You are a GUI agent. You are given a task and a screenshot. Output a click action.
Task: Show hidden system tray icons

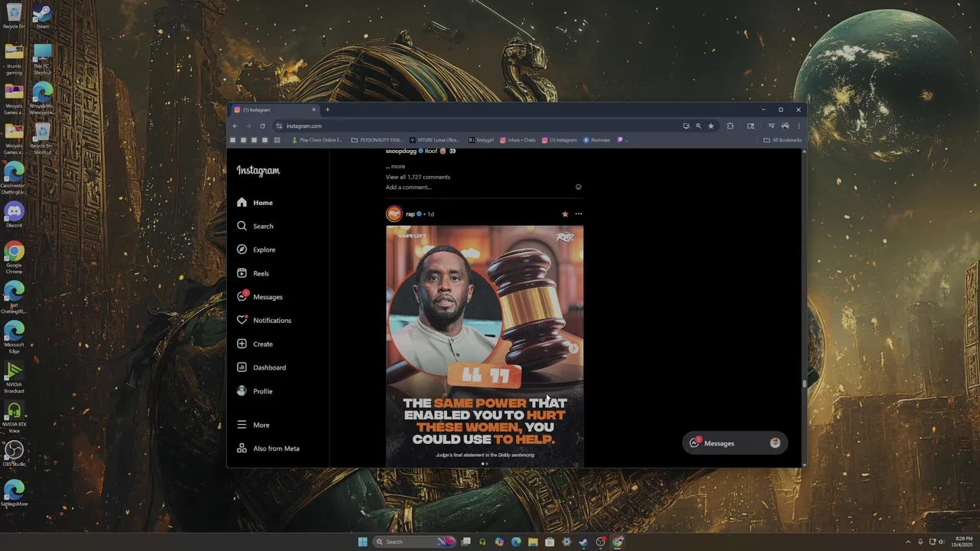pyautogui.click(x=908, y=542)
